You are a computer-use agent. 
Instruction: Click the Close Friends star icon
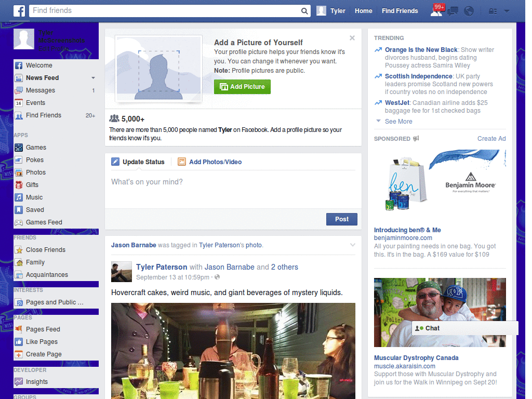pyautogui.click(x=19, y=250)
